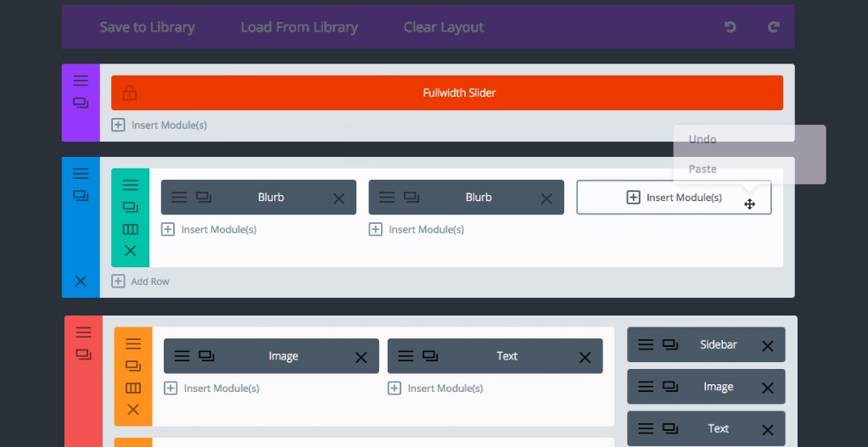
Task: Click the undo arrow in the purple top bar
Action: (x=731, y=26)
